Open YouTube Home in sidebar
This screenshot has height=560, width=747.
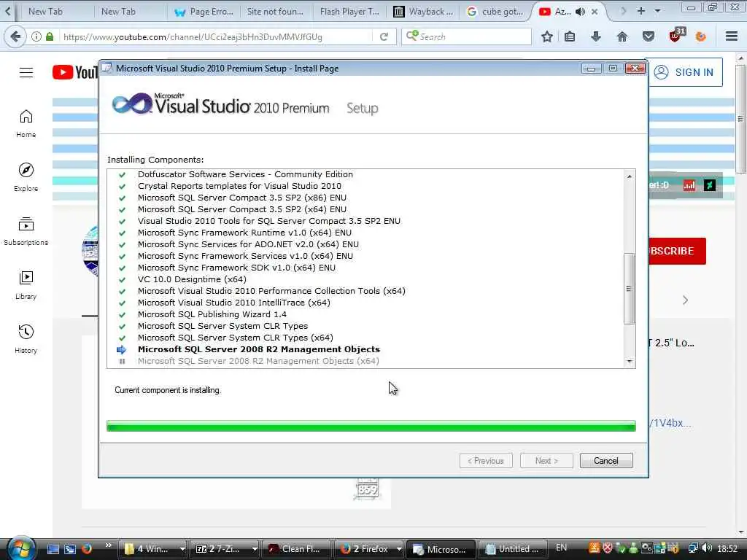coord(26,123)
